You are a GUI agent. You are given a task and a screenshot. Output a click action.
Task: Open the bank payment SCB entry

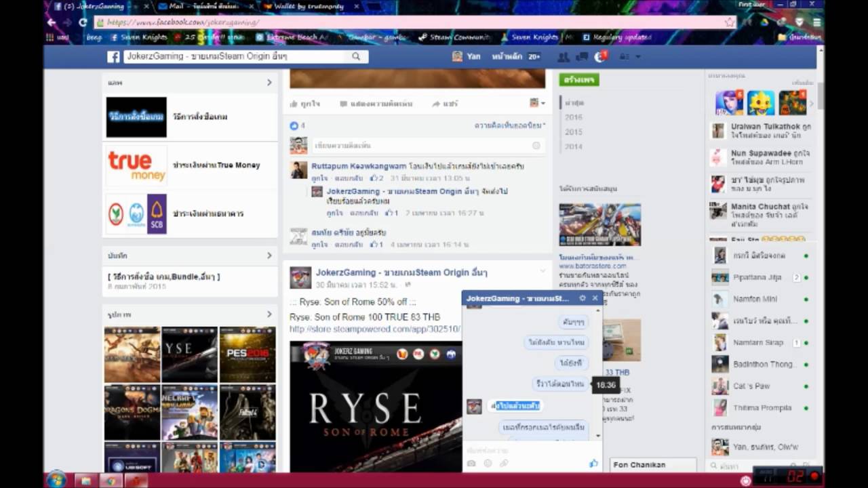(190, 213)
